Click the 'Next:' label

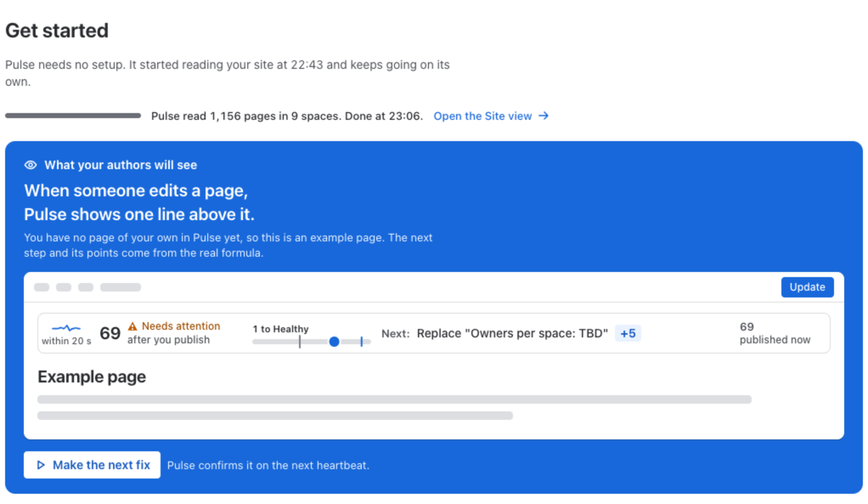click(395, 334)
